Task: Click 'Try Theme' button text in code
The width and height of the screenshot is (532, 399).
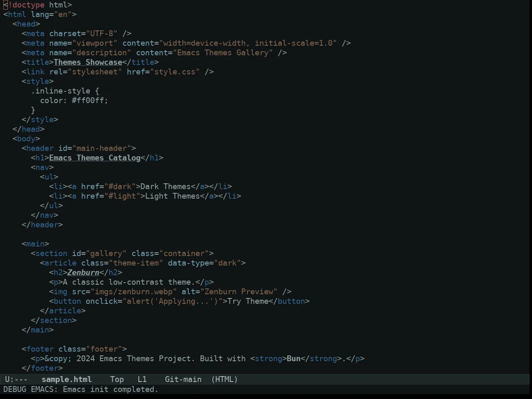Action: click(x=248, y=301)
